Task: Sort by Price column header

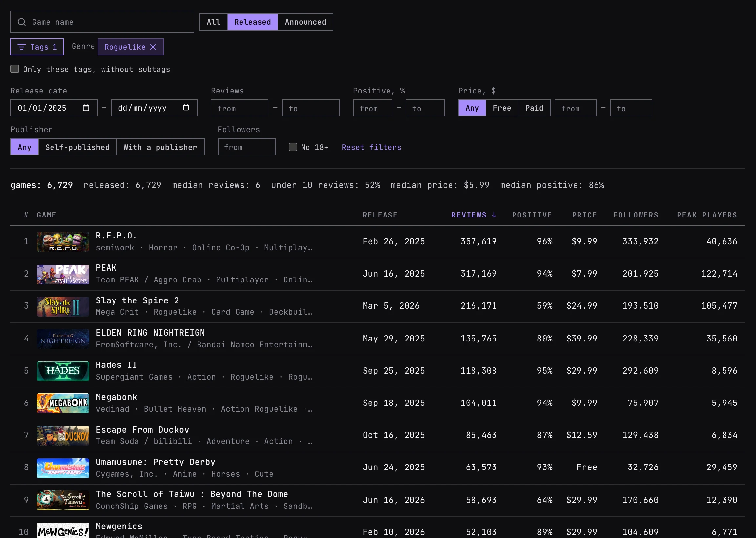Action: tap(584, 215)
